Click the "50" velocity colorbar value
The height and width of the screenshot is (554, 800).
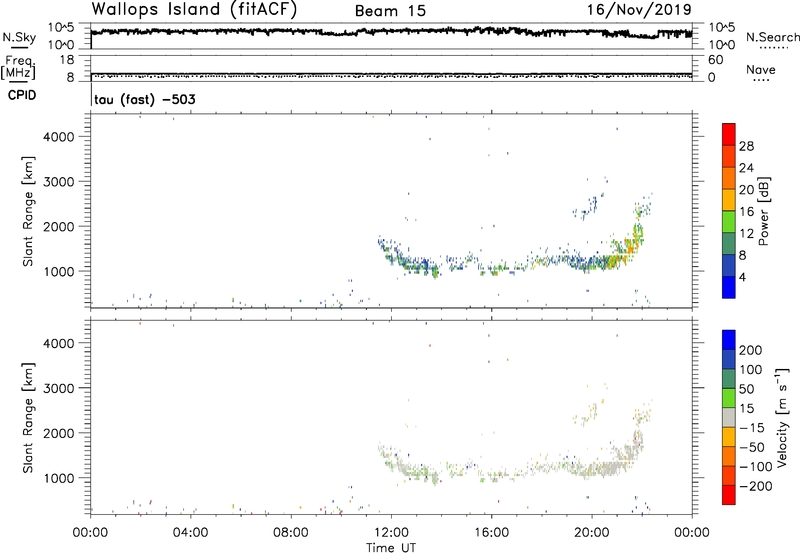(746, 389)
